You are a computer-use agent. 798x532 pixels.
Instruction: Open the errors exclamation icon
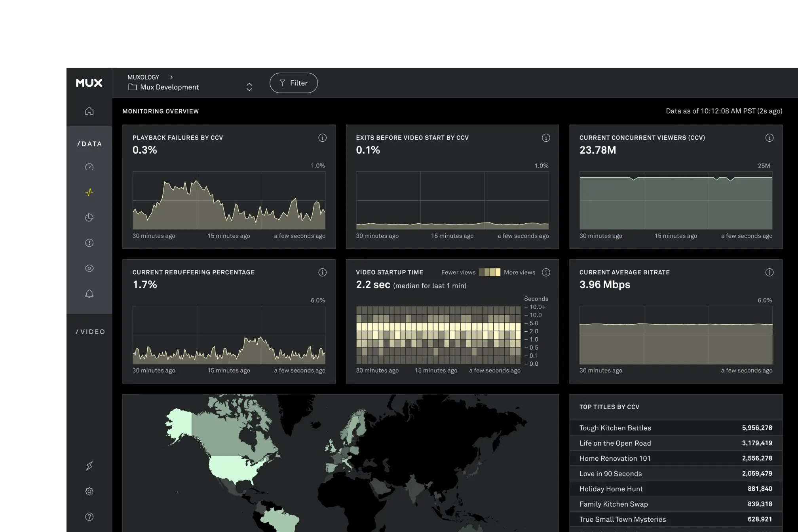coord(89,243)
